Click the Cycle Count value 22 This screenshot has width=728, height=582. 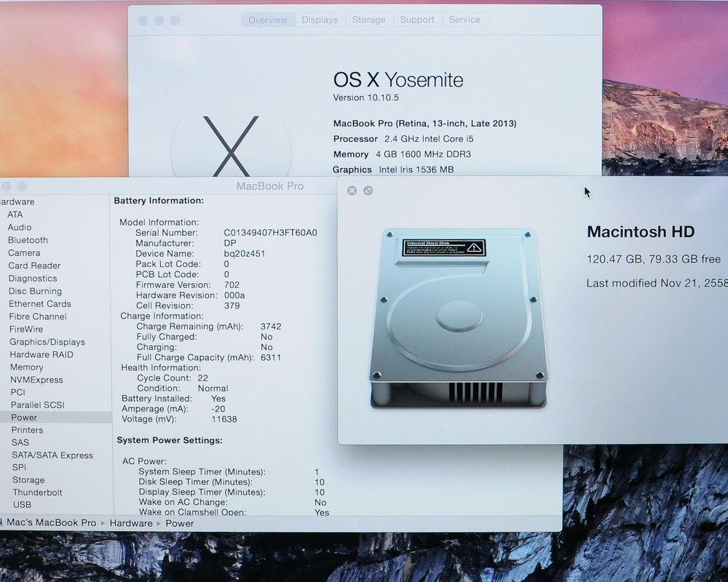point(203,378)
